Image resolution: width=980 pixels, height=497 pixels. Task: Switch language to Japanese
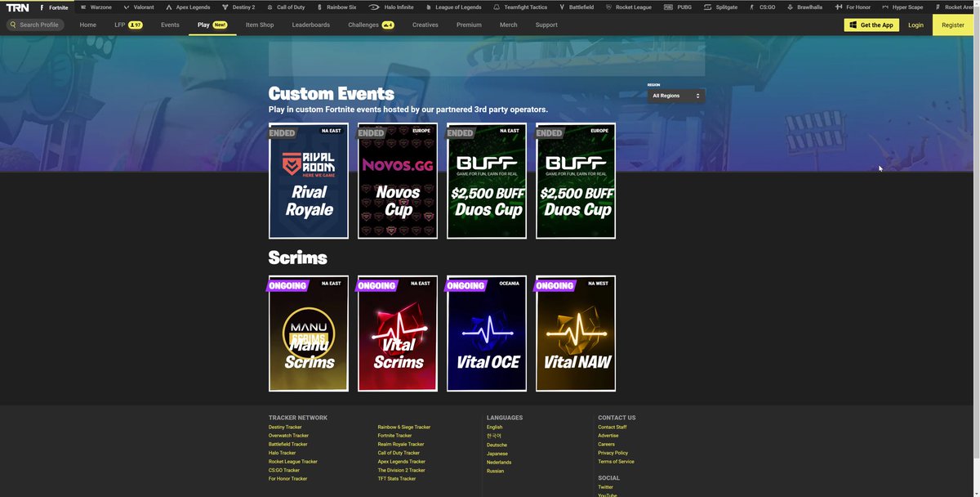[x=497, y=454]
